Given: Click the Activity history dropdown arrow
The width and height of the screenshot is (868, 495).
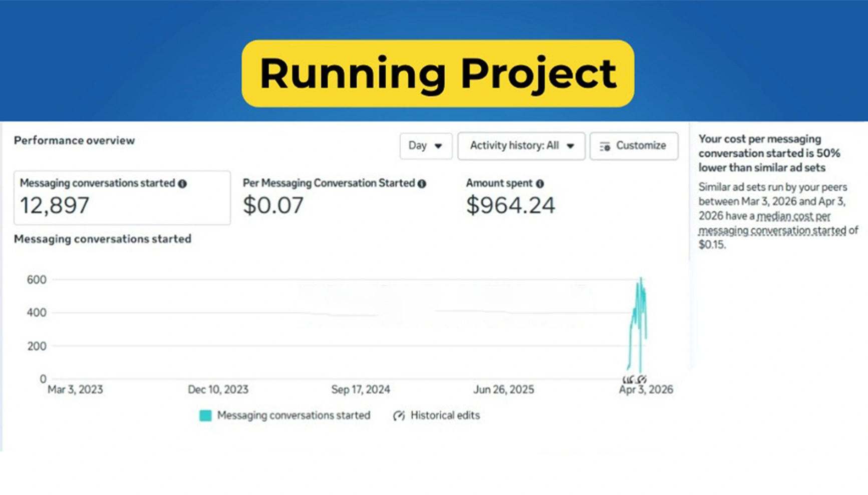Looking at the screenshot, I should point(570,146).
